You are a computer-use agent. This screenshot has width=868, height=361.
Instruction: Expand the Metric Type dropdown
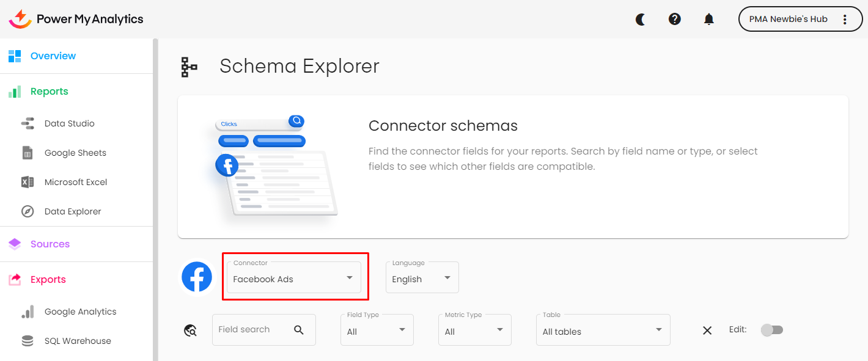pos(474,331)
